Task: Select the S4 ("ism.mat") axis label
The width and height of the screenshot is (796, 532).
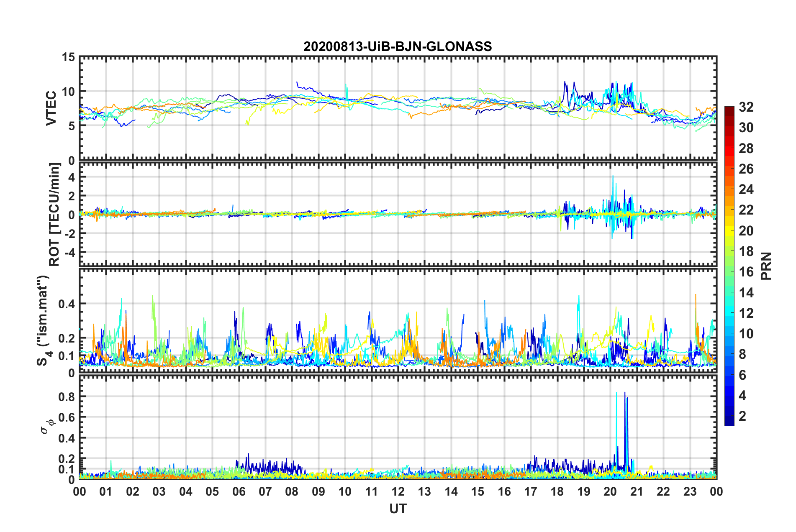Action: [x=44, y=320]
